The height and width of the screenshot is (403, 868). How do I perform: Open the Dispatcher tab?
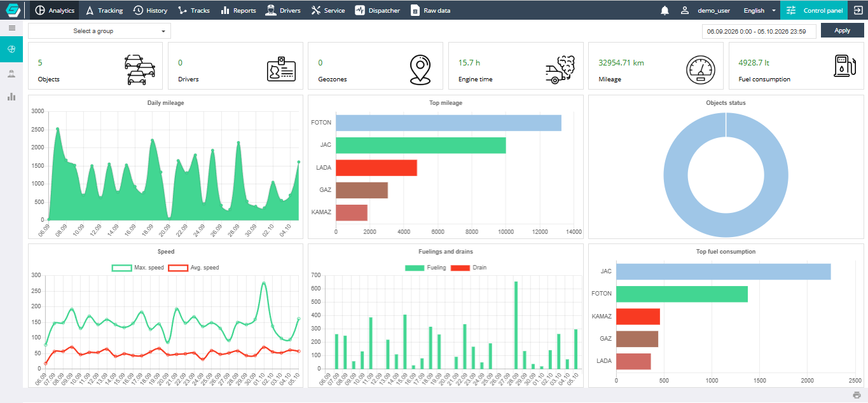pyautogui.click(x=378, y=10)
